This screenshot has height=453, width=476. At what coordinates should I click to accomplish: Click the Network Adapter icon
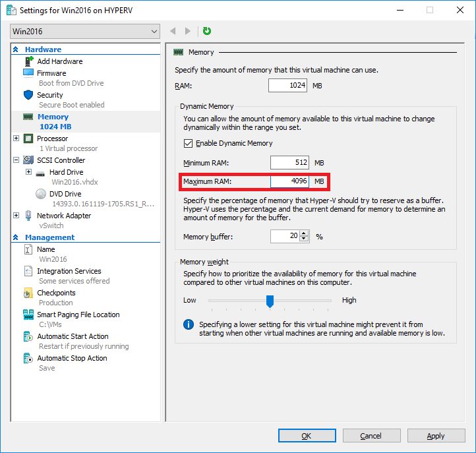pos(28,216)
